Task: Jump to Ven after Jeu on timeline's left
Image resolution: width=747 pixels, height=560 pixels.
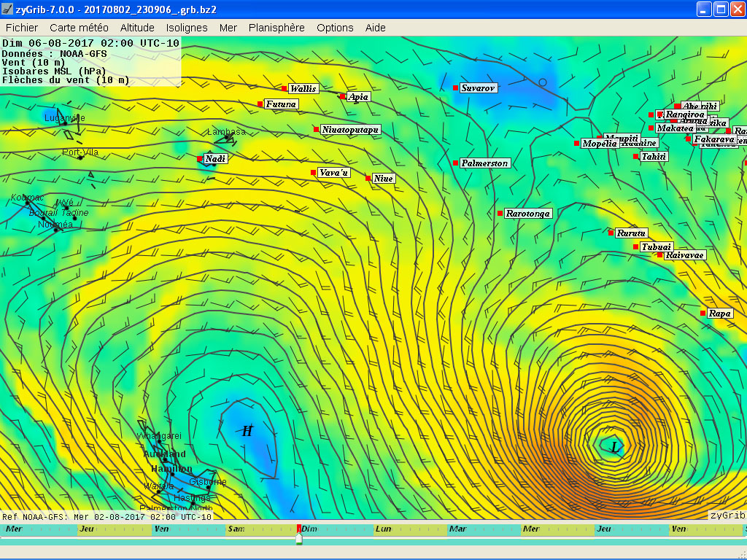Action: point(161,529)
